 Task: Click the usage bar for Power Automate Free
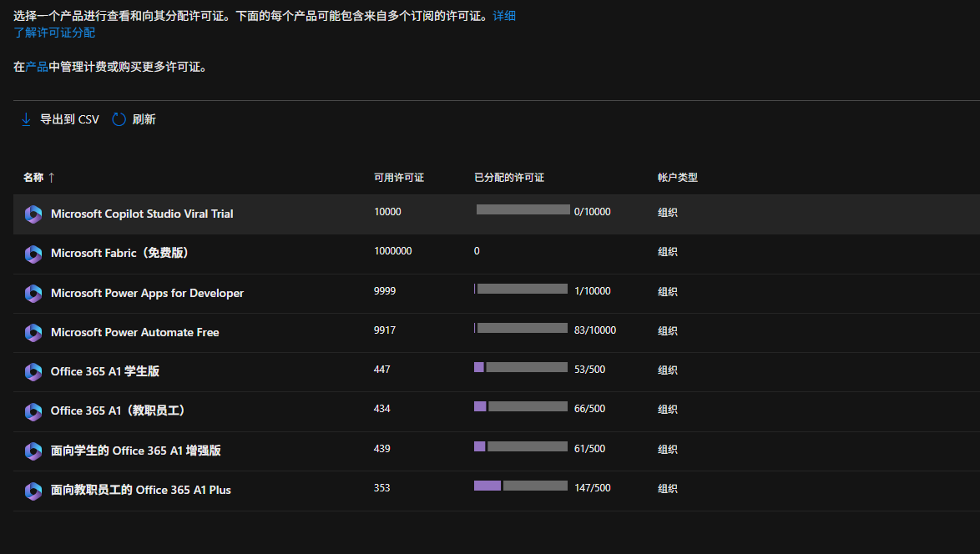pyautogui.click(x=521, y=328)
